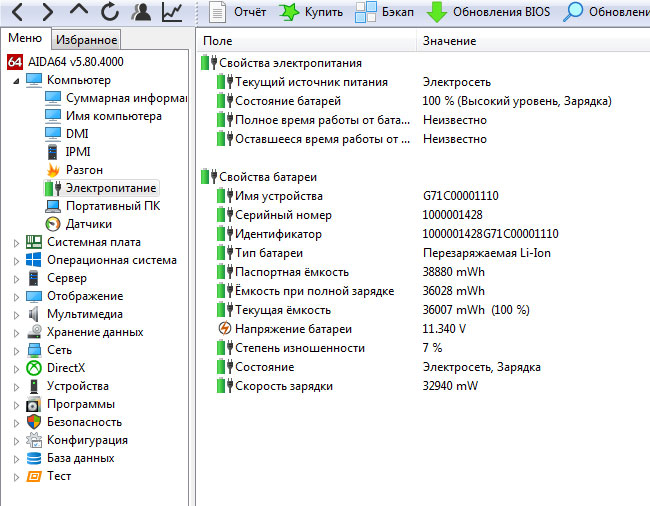Click the Безопасность shield icon
Screen dimensions: 650x506
34,422
